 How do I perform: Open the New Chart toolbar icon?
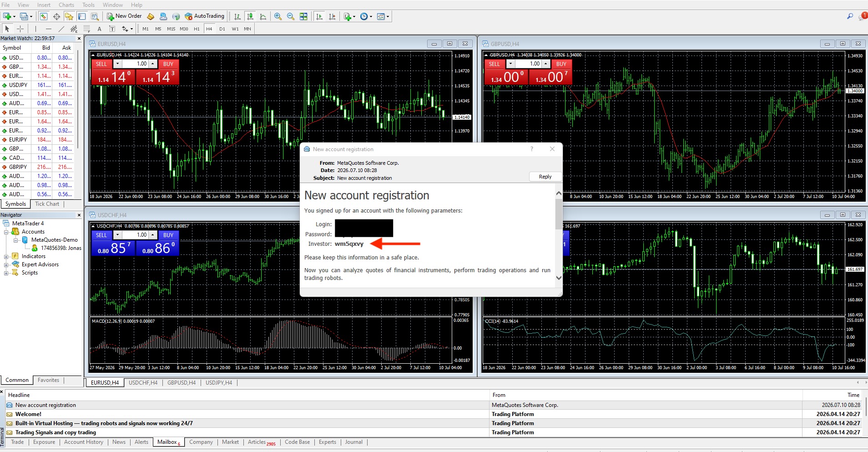point(7,16)
